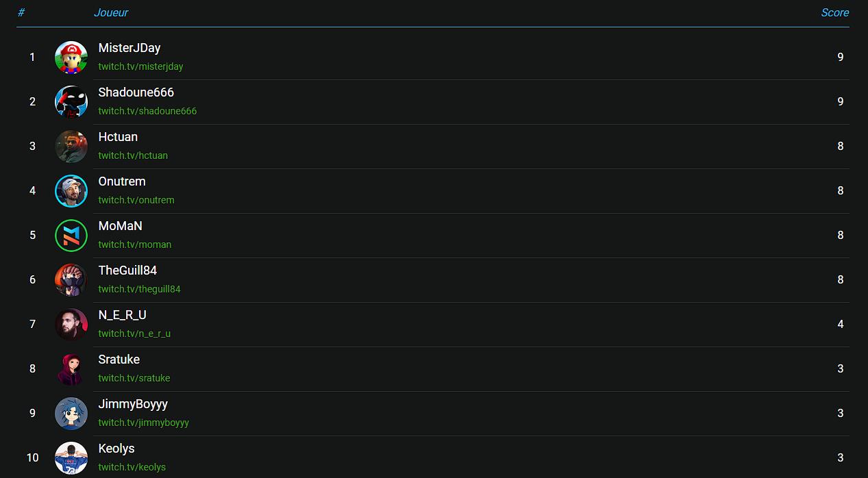The height and width of the screenshot is (478, 868).
Task: Click Sratuke's hooded avatar icon
Action: pos(71,369)
